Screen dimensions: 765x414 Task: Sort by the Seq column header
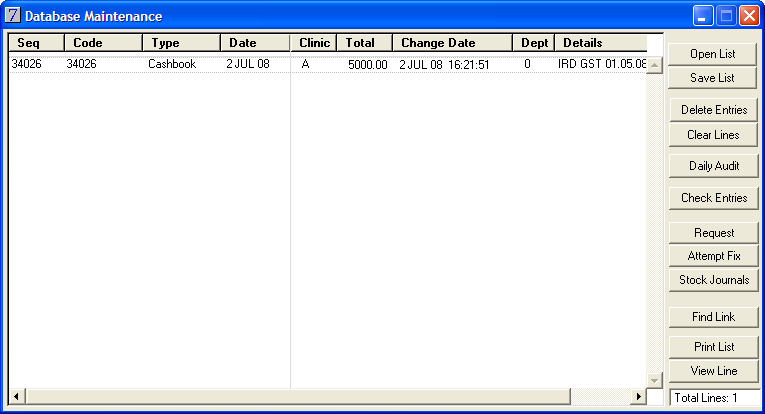pyautogui.click(x=37, y=43)
